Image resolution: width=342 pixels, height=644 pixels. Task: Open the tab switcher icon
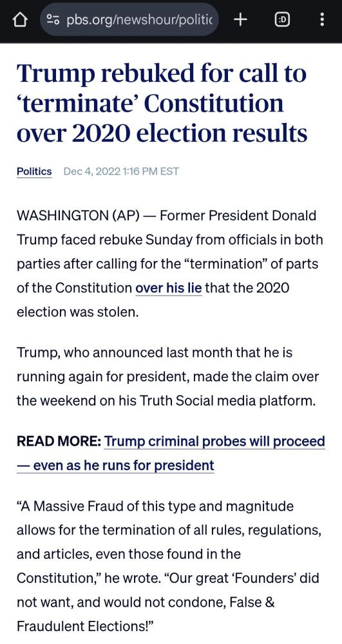(x=281, y=19)
